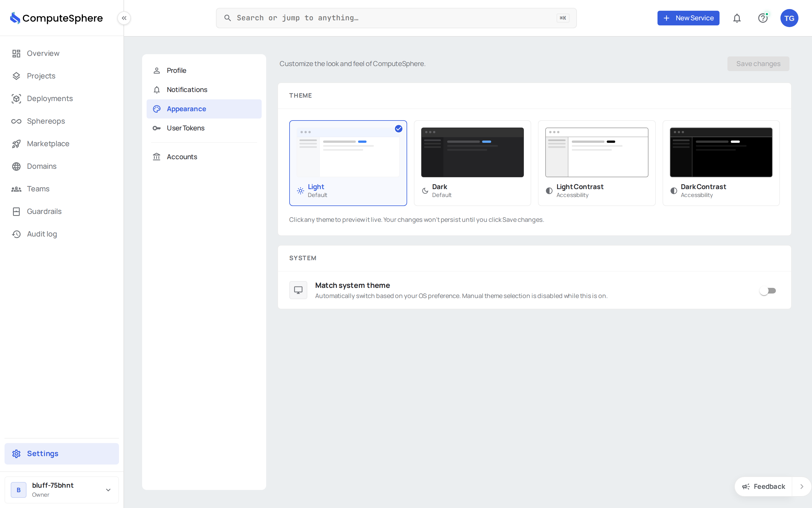Collapse the sidebar with double-chevron button
This screenshot has width=812, height=508.
tap(124, 18)
